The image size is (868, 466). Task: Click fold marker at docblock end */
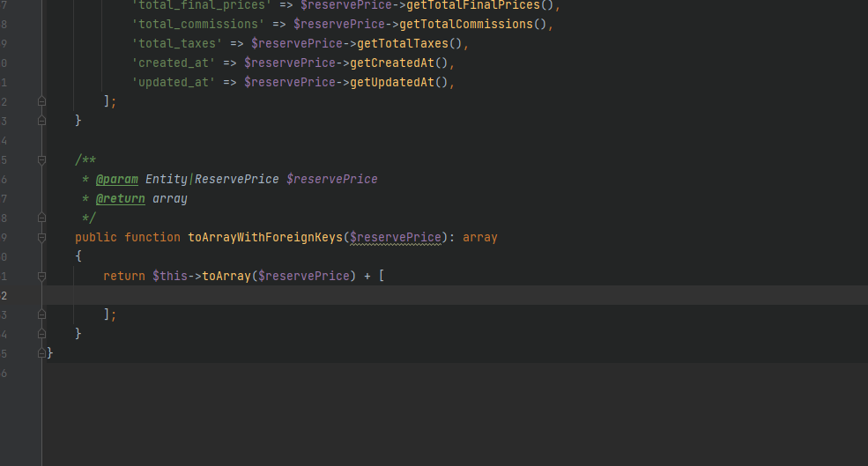click(x=41, y=218)
